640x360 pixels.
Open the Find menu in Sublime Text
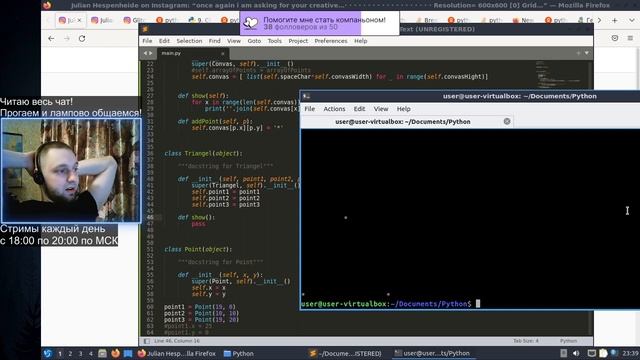(214, 41)
